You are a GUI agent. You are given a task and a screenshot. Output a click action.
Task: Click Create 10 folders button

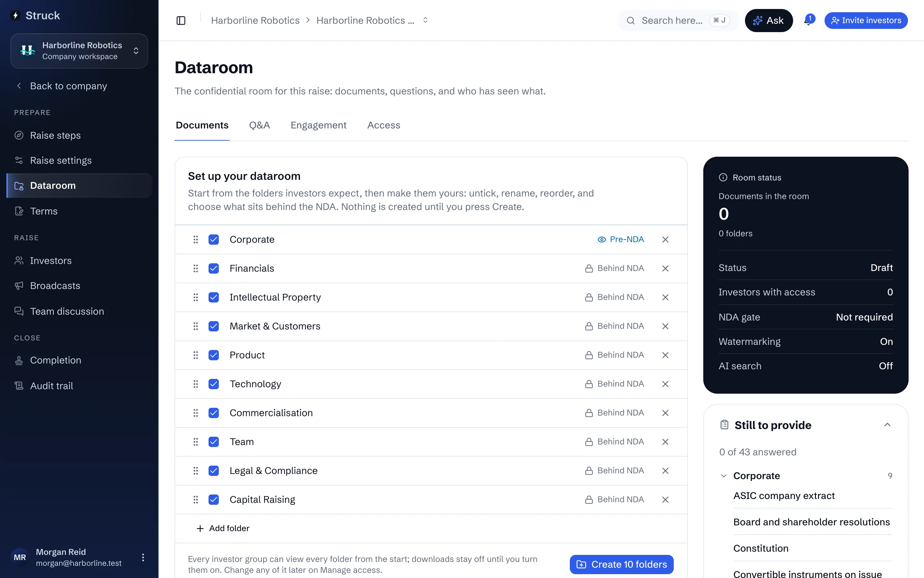click(x=621, y=565)
